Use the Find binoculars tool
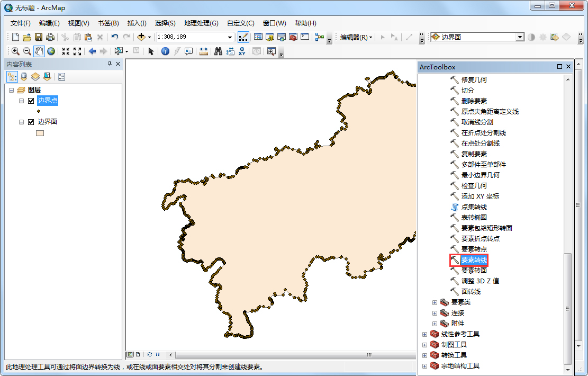The image size is (588, 376). pos(218,51)
